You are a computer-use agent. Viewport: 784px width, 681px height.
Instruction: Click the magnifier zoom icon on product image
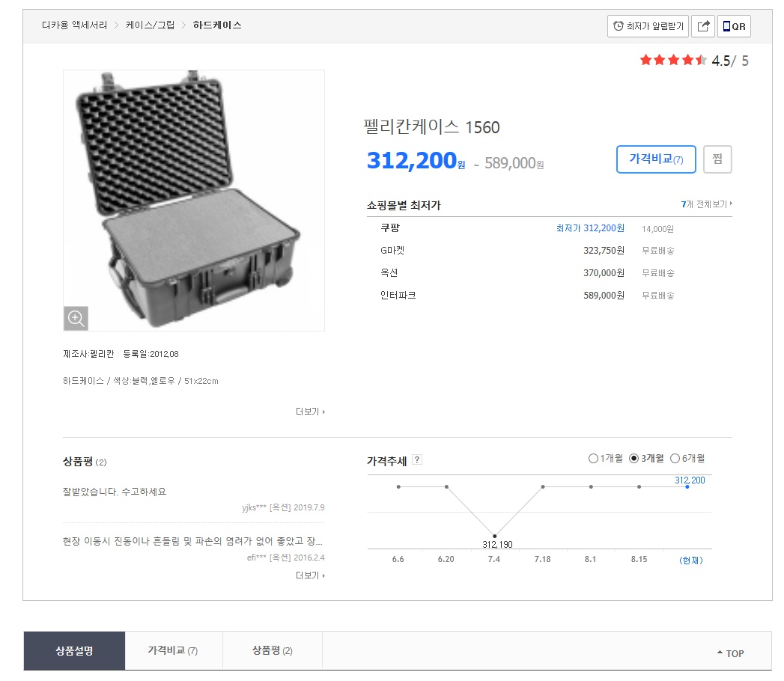(x=76, y=318)
